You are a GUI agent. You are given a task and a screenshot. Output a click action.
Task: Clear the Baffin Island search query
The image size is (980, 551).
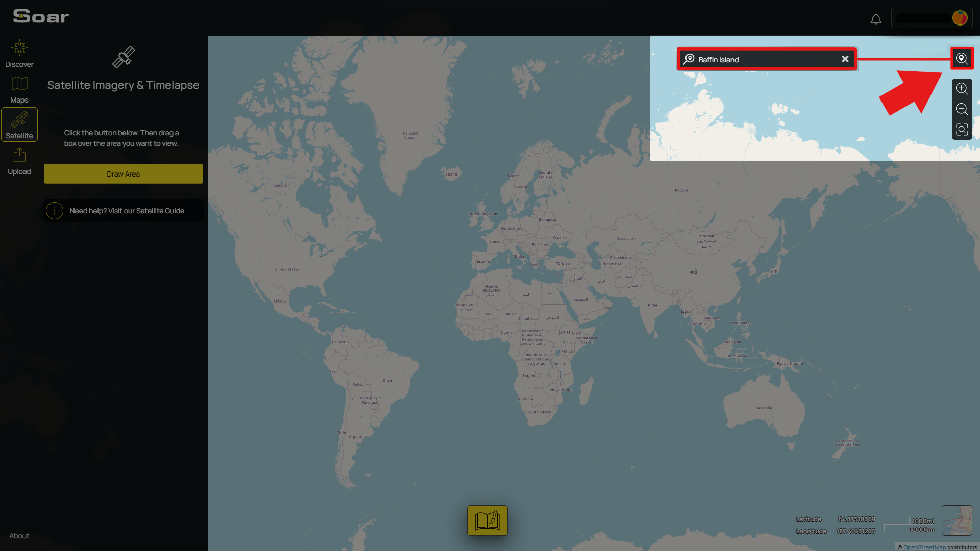pyautogui.click(x=845, y=59)
